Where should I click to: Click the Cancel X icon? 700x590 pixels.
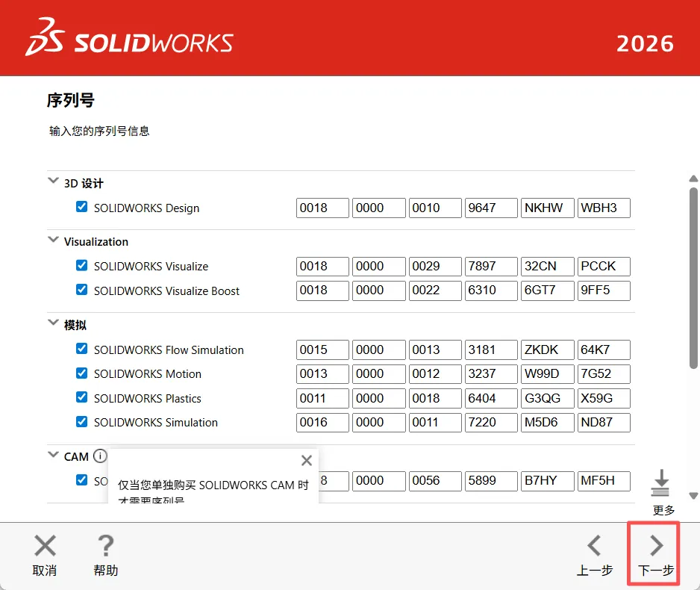point(45,545)
